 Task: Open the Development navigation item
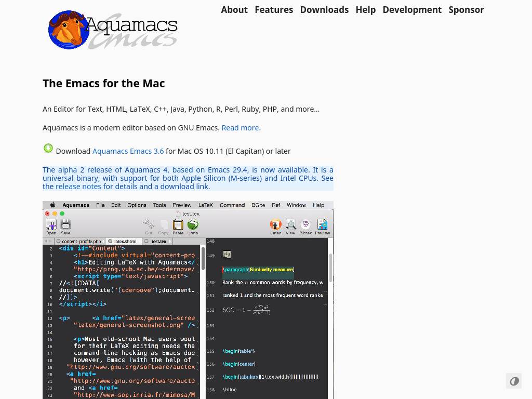(x=412, y=10)
